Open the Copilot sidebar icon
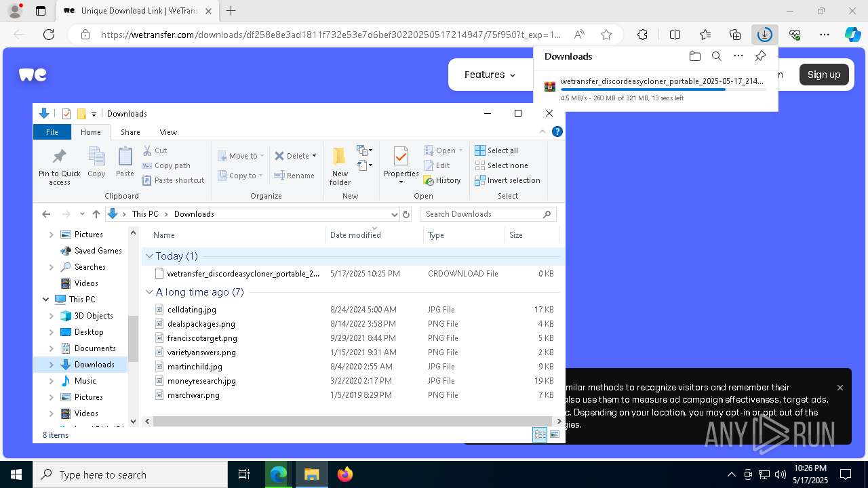The width and height of the screenshot is (868, 488). tap(852, 35)
